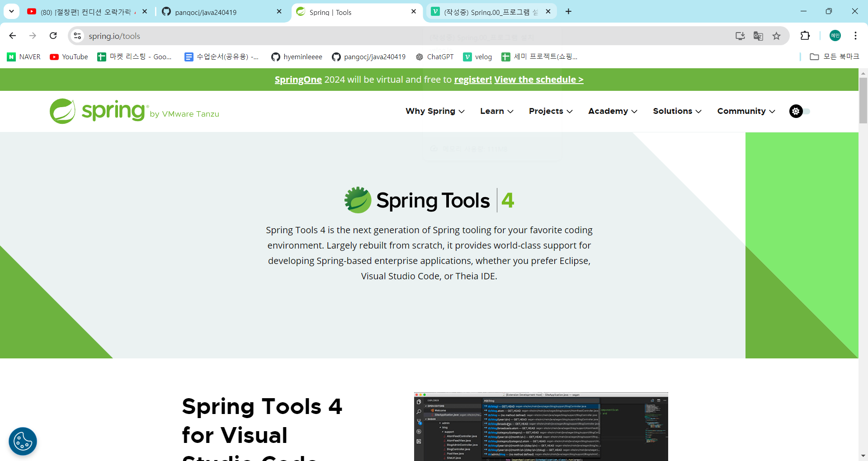The width and height of the screenshot is (868, 461).
Task: Reload the spring.io page
Action: (x=53, y=36)
